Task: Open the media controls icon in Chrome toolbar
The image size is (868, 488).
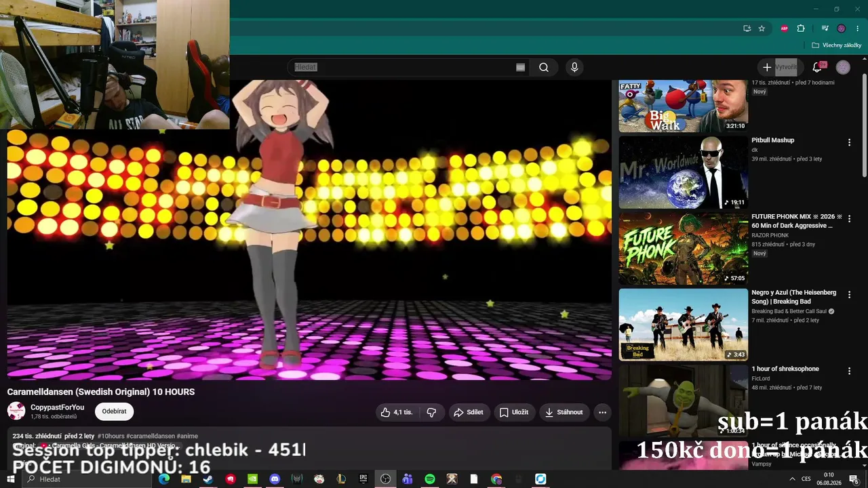Action: (825, 28)
